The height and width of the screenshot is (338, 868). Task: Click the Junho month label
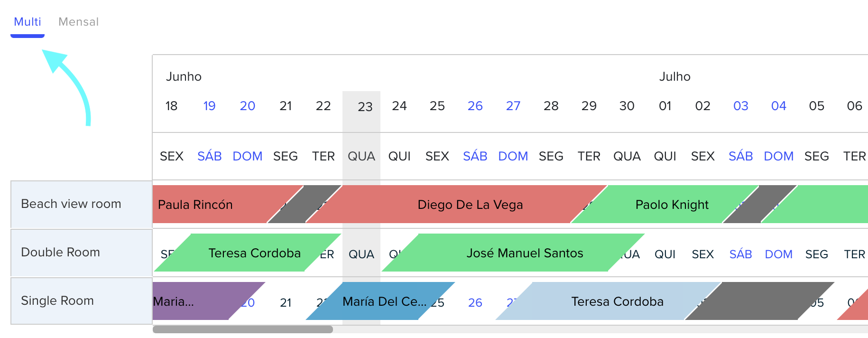coord(184,76)
